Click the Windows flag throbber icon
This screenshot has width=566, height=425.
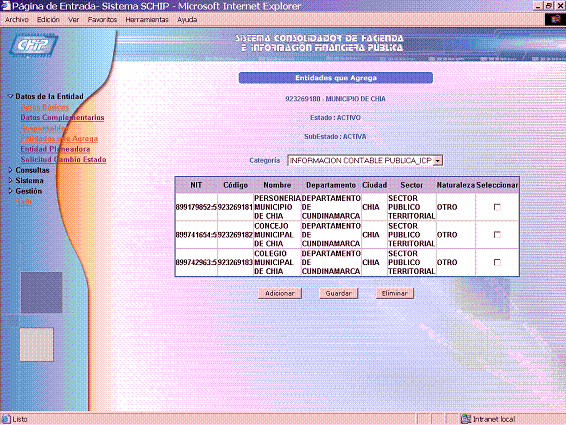(x=555, y=19)
